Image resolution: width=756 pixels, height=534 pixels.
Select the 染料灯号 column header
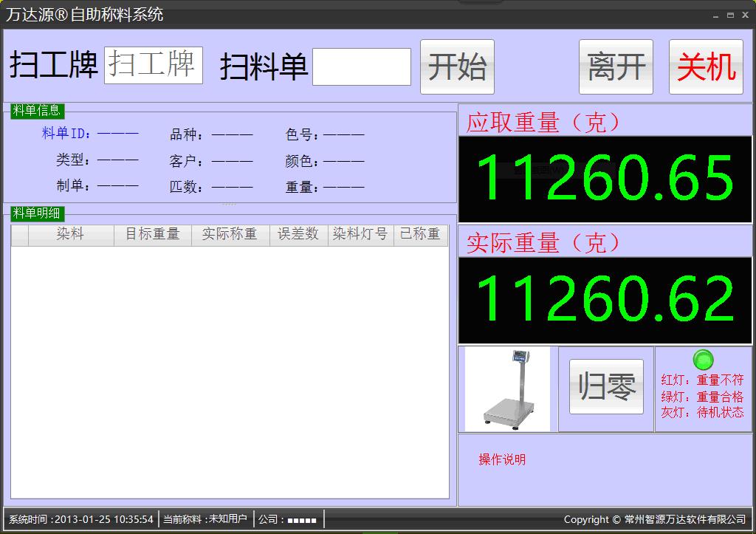pos(360,234)
